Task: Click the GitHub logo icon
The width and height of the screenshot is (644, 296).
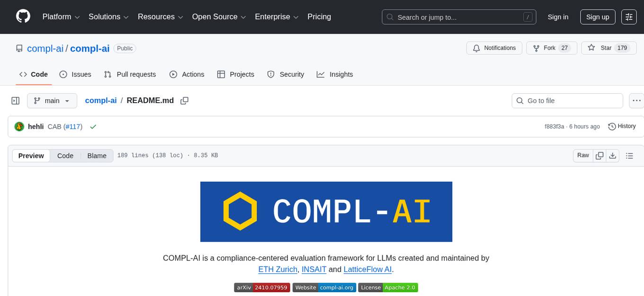Action: 23,17
